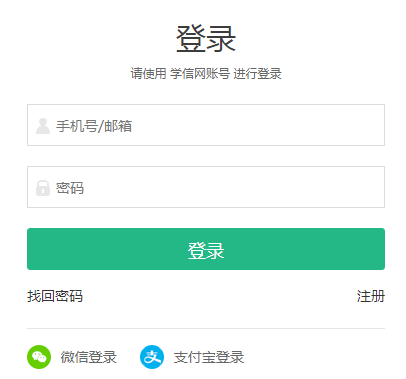Click the horizontal divider above social logins
This screenshot has height=379, width=406.
click(x=206, y=328)
